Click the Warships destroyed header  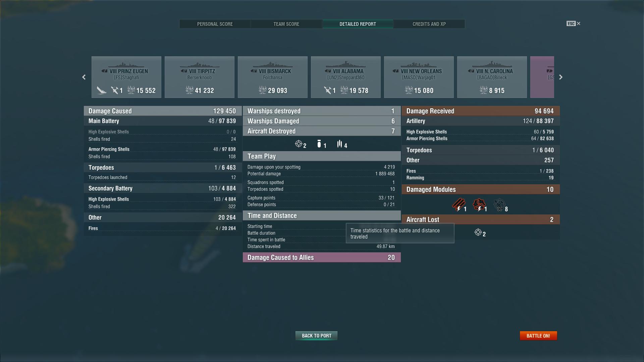click(x=322, y=111)
